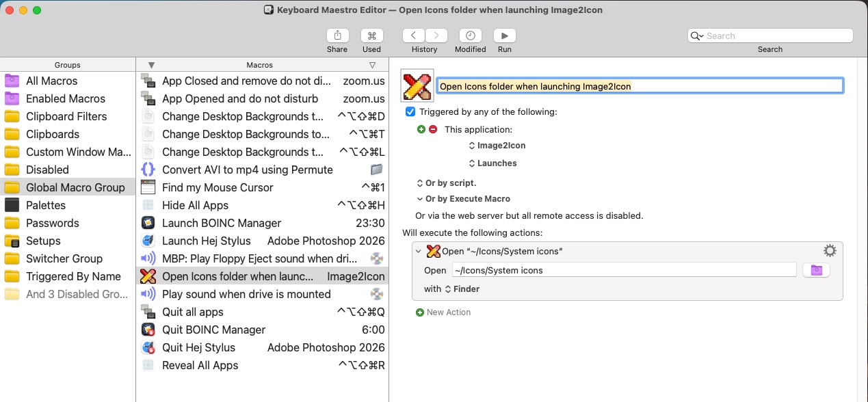Add a new trigger with the green plus icon
This screenshot has width=868, height=402.
tap(421, 129)
